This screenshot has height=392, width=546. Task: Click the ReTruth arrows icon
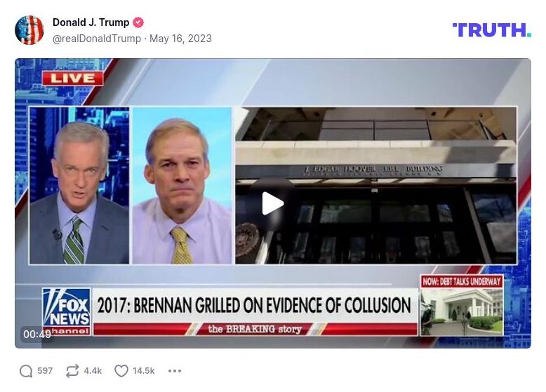click(72, 371)
